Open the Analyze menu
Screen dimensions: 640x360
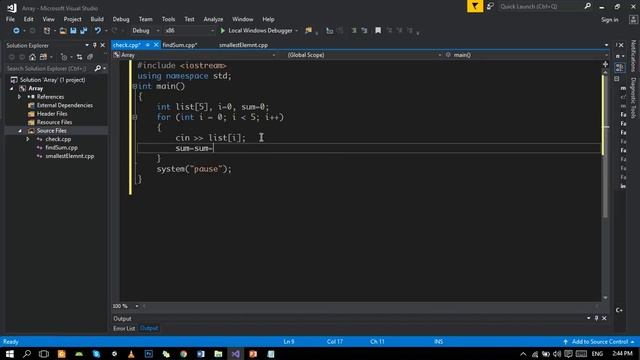[213, 19]
